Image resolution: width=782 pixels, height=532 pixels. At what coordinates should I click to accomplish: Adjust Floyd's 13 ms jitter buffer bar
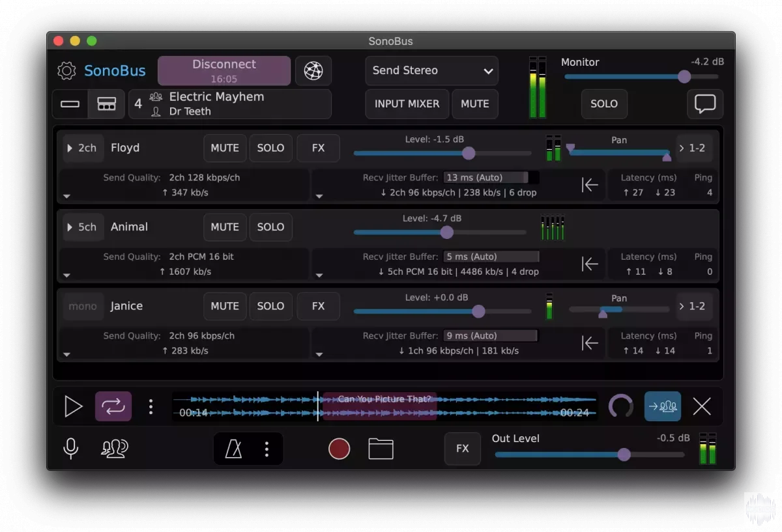pyautogui.click(x=491, y=178)
